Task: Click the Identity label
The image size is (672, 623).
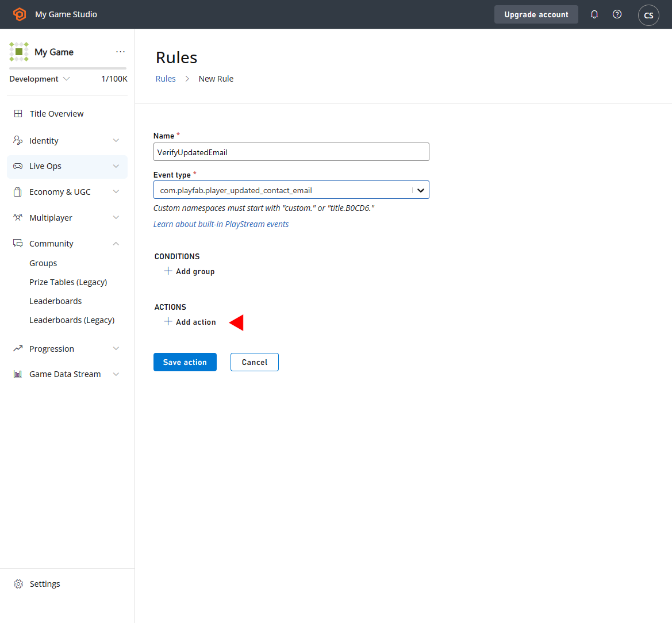Action: click(44, 141)
